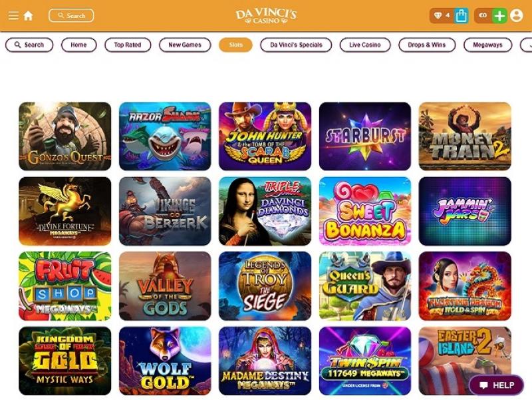Open the hamburger menu icon
Image resolution: width=532 pixels, height=400 pixels.
tap(13, 15)
